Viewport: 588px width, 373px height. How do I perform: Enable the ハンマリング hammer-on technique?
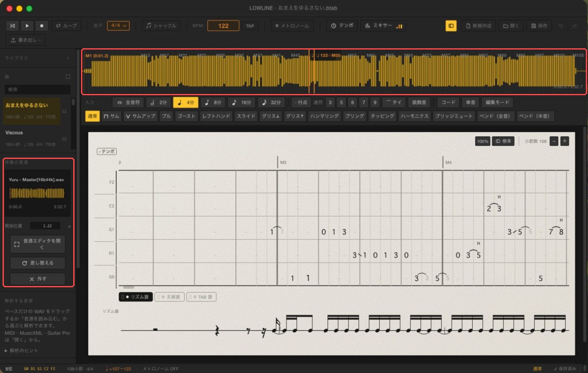[324, 116]
